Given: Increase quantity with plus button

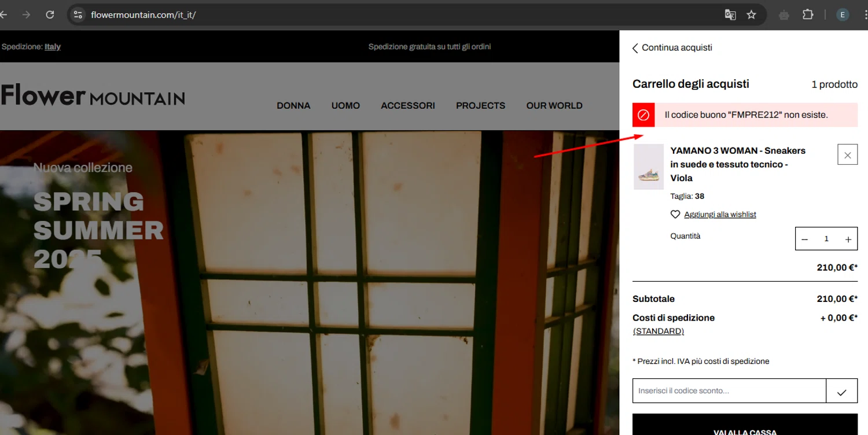Looking at the screenshot, I should coord(848,239).
